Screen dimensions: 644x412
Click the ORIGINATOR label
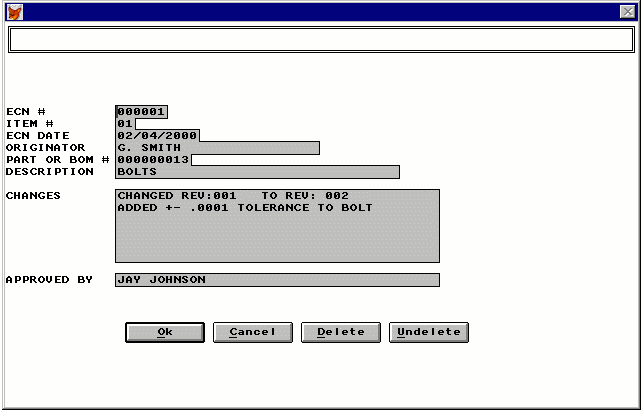click(46, 147)
